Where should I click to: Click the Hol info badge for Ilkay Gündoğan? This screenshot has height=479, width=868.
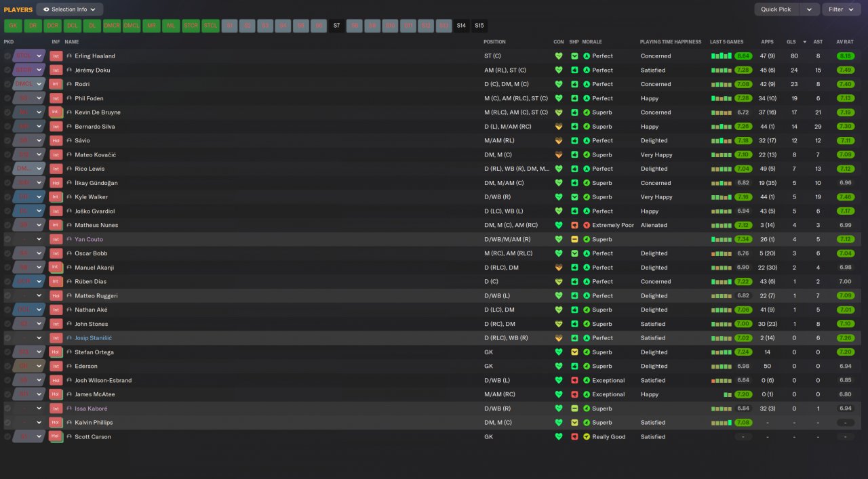[x=56, y=183]
